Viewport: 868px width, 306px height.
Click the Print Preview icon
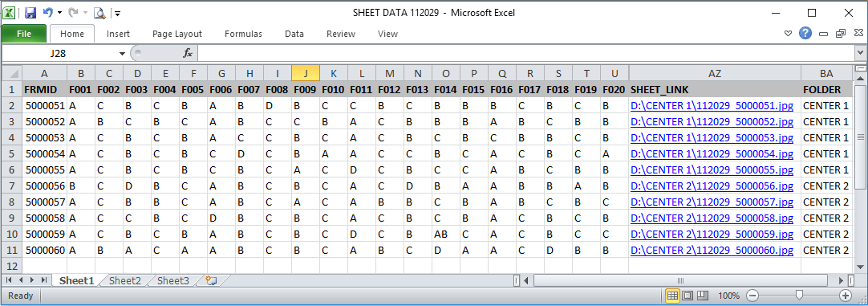[x=99, y=12]
